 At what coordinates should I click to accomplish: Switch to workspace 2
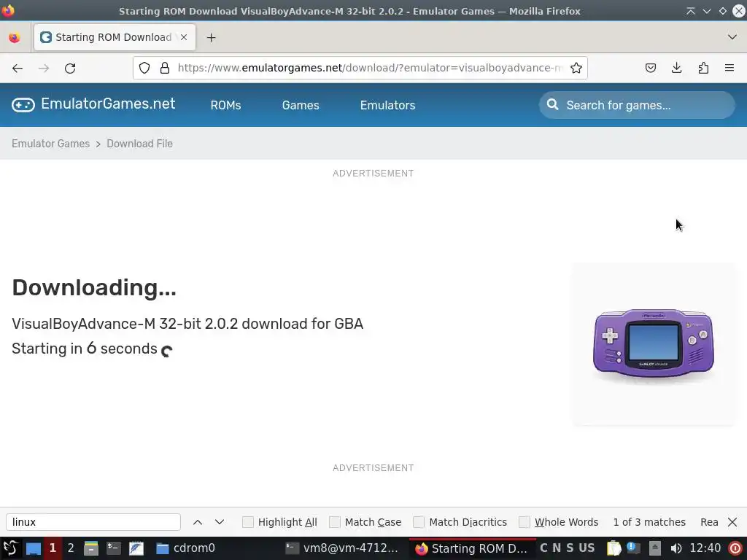(71, 548)
